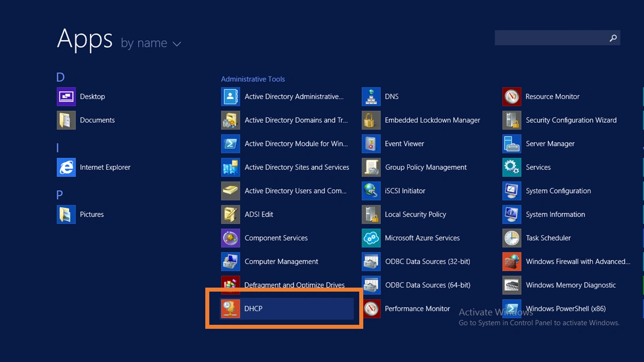Viewport: 644px width, 362px height.
Task: Open the Component Services icon
Action: click(230, 238)
